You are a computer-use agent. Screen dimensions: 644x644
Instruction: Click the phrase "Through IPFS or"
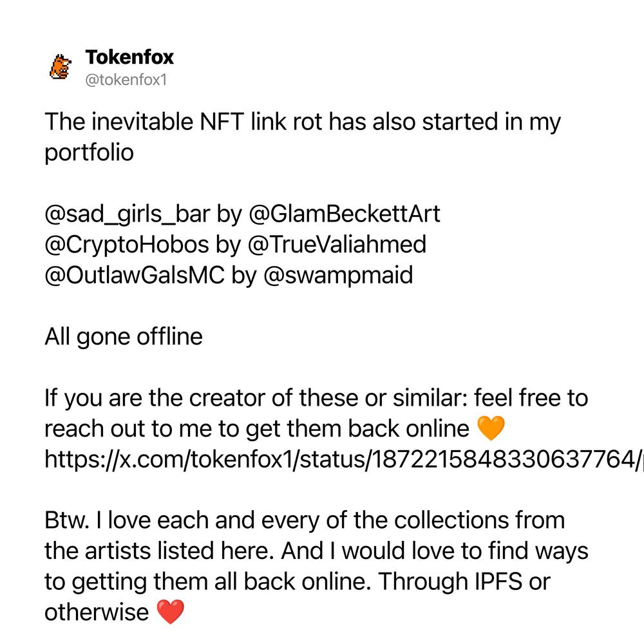pyautogui.click(x=464, y=582)
